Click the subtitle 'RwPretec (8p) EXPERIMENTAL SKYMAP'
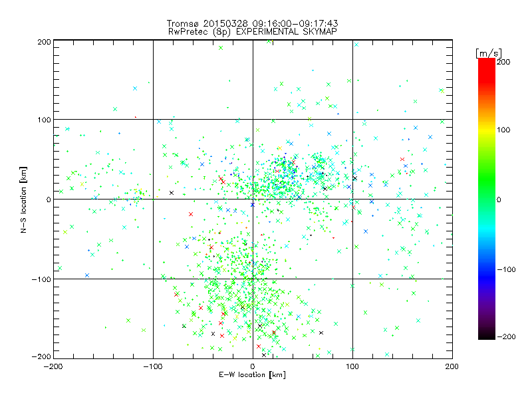Image resolution: width=532 pixels, height=399 pixels. tap(253, 32)
